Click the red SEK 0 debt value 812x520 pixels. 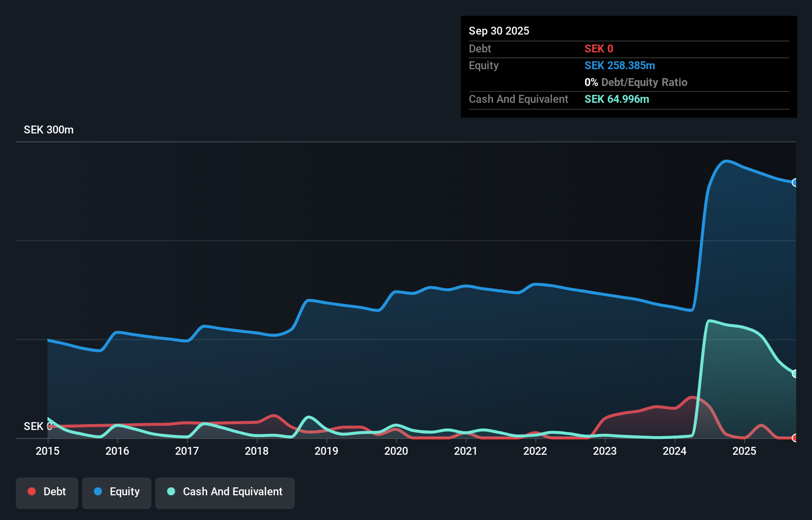pos(598,48)
